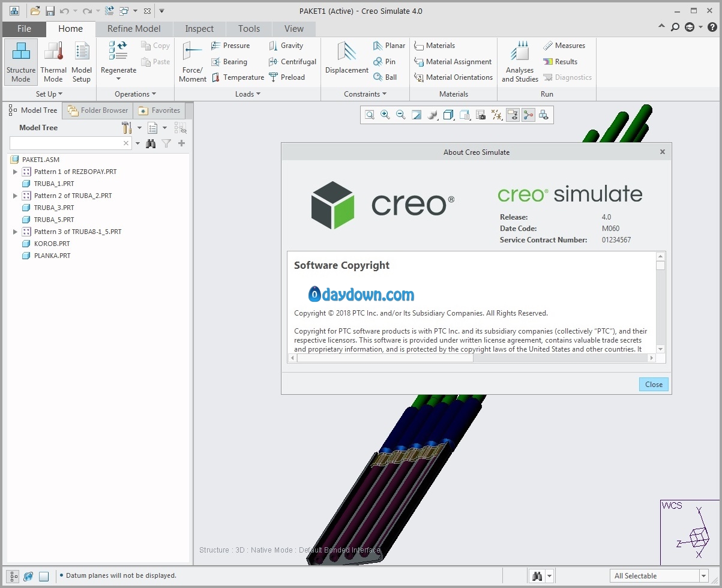Image resolution: width=722 pixels, height=588 pixels.
Task: Switch to the Inspect tab
Action: [x=199, y=29]
